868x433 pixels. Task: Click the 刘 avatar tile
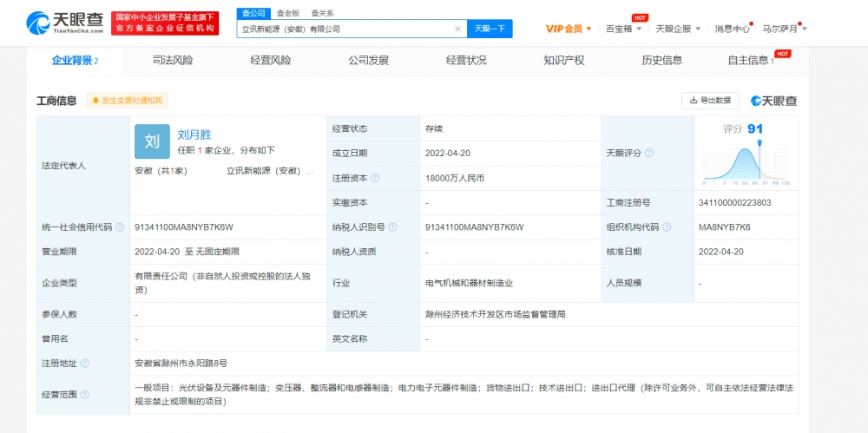click(x=152, y=141)
